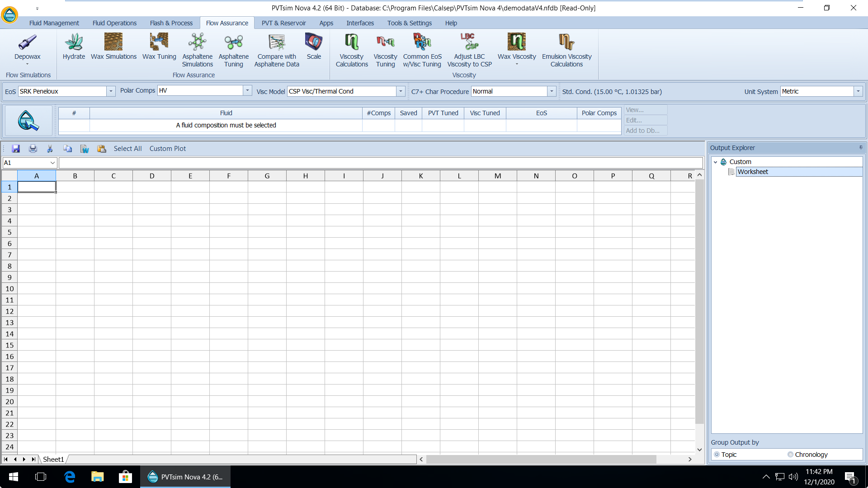Pin the Output Explorer panel
868x488 pixels.
pyautogui.click(x=861, y=147)
